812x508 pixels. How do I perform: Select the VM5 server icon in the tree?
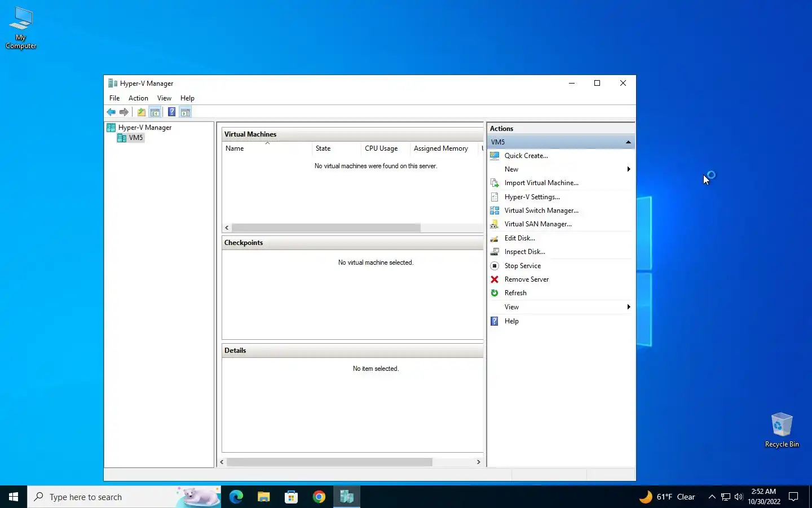point(121,138)
